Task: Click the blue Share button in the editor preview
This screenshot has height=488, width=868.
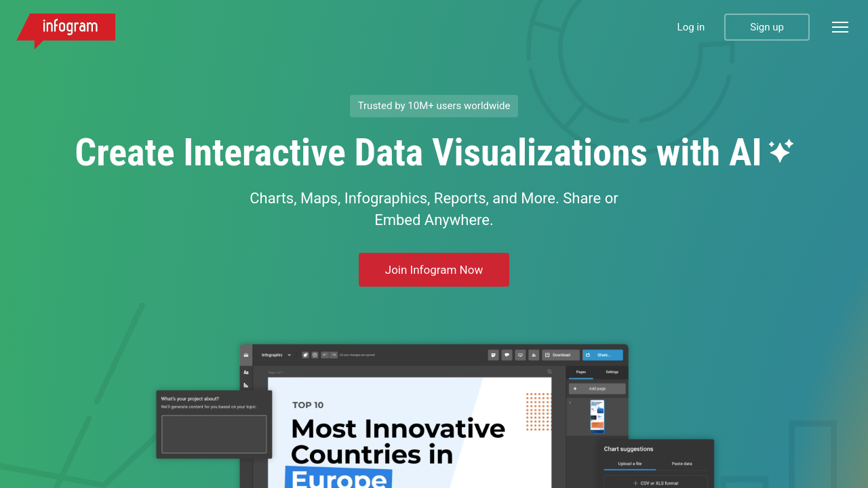Action: pyautogui.click(x=603, y=354)
